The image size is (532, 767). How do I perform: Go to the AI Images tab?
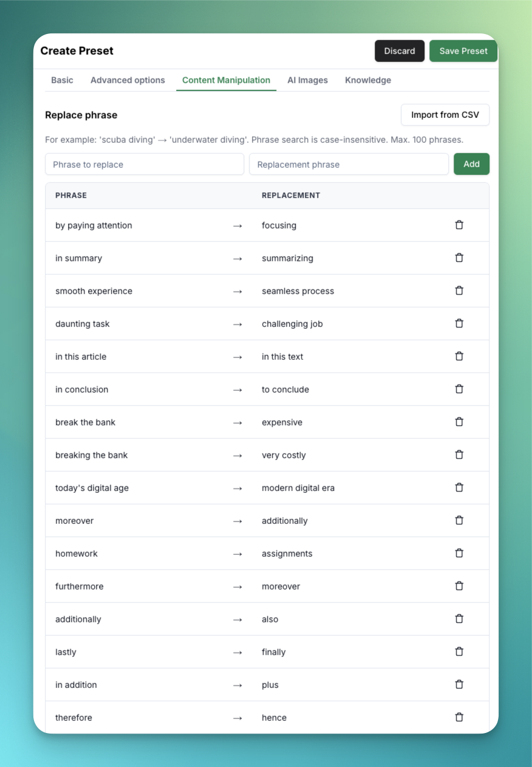pos(307,80)
